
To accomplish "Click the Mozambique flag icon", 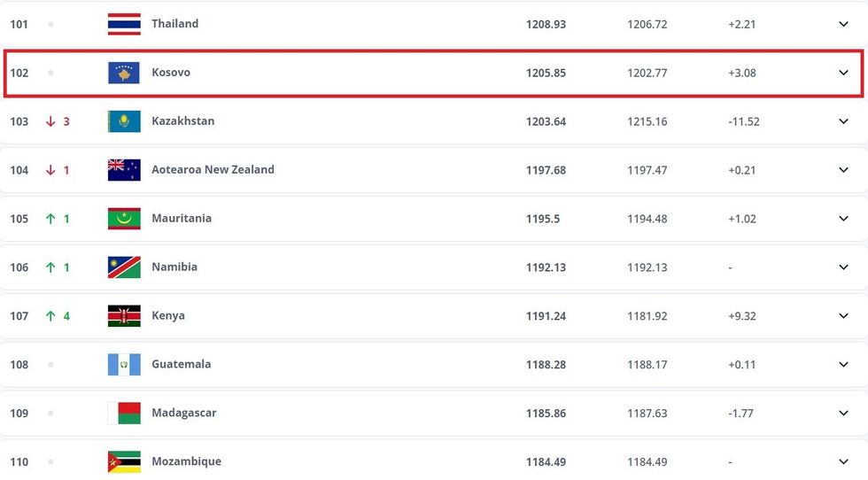I will (124, 461).
